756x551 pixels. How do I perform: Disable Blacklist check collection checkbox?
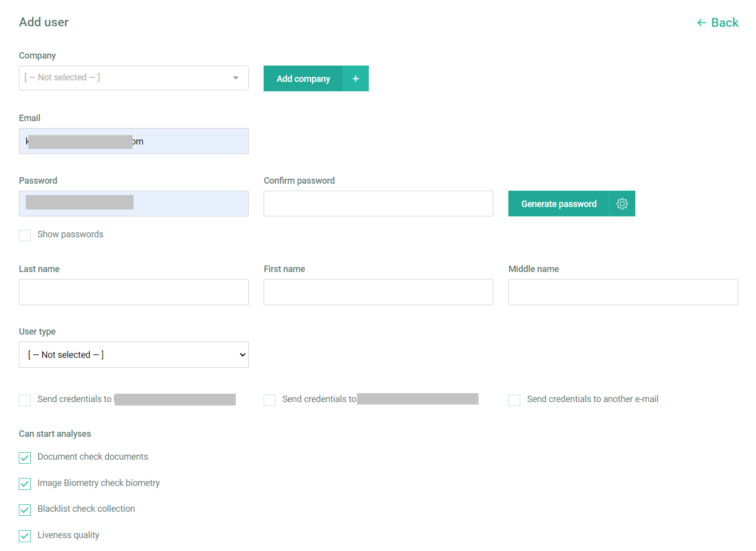tap(25, 510)
